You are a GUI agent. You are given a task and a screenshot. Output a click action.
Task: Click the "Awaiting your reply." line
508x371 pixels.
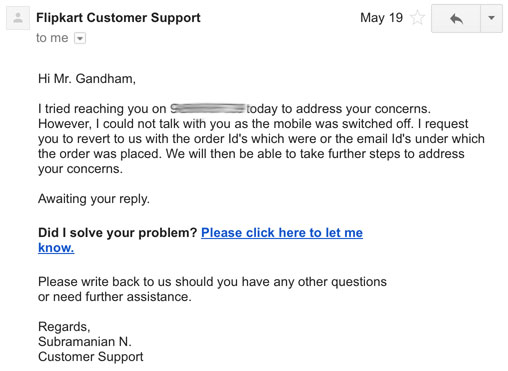tap(94, 199)
